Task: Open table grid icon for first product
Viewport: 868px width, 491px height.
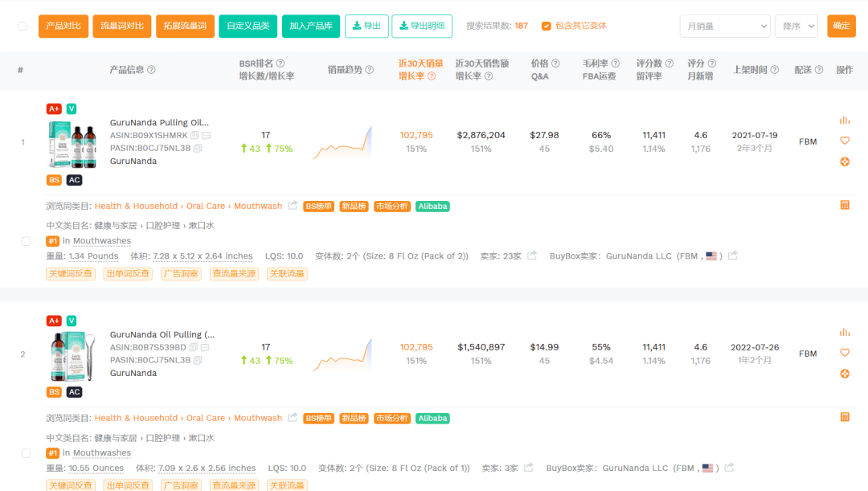Action: (x=844, y=206)
